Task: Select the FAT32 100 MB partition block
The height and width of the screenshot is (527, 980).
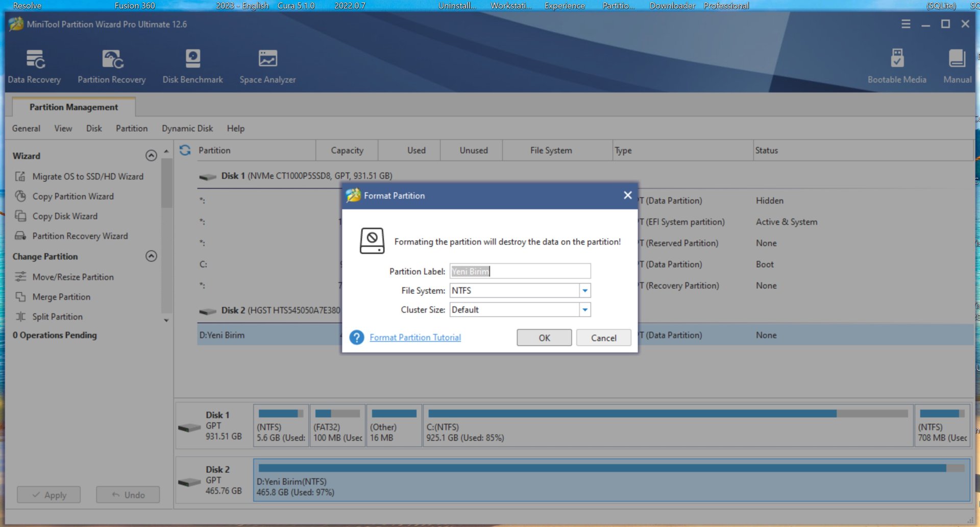Action: (x=337, y=425)
